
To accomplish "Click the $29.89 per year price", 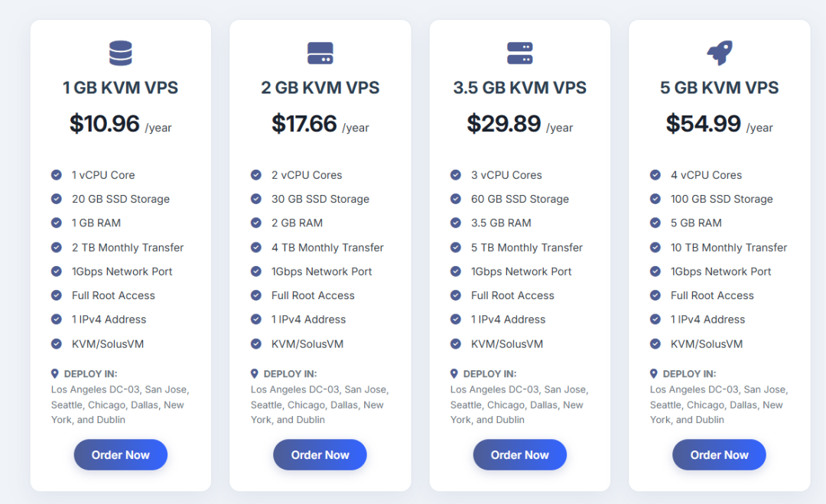I will click(x=520, y=125).
